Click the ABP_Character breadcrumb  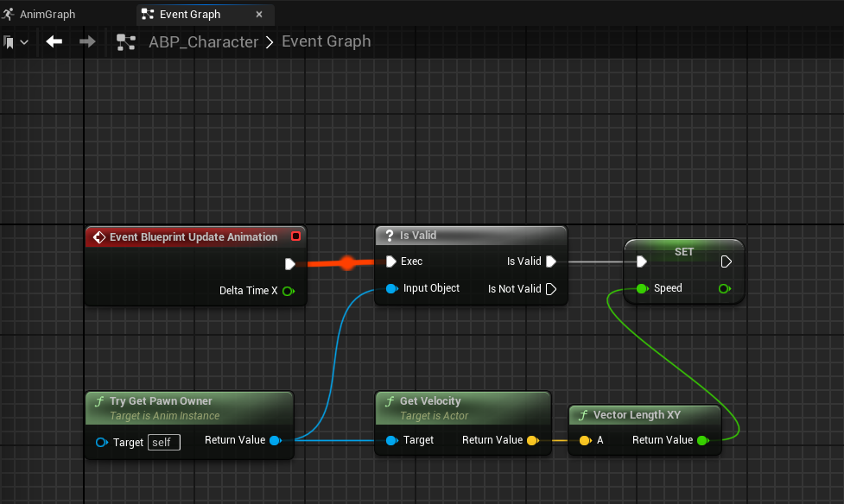(x=204, y=42)
